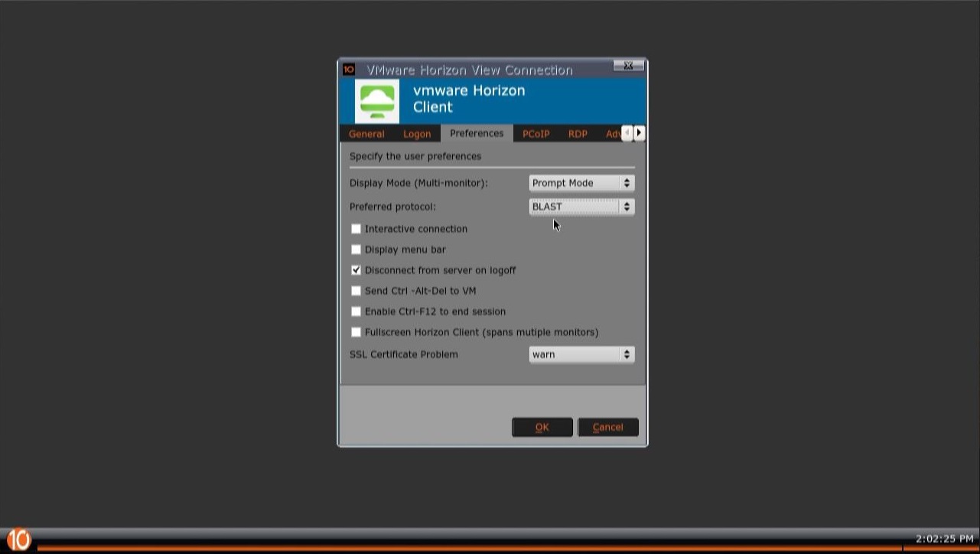Viewport: 980px width, 554px height.
Task: Uncheck Disconnect from server on logoff
Action: [356, 270]
